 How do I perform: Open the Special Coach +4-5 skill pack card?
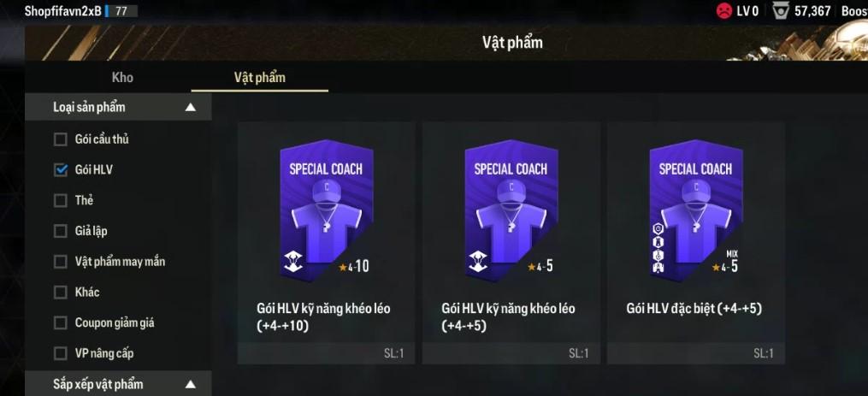[x=511, y=243]
